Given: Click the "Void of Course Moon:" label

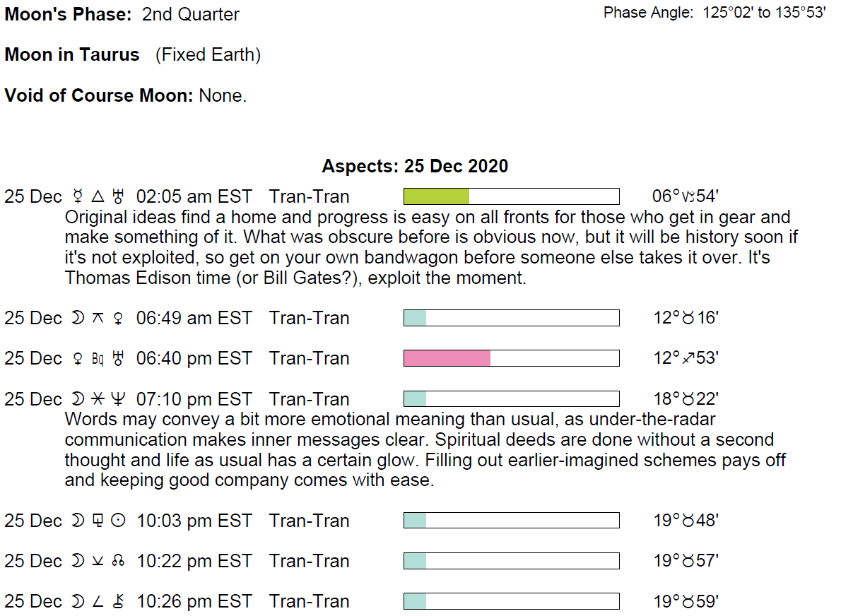Looking at the screenshot, I should 98,95.
